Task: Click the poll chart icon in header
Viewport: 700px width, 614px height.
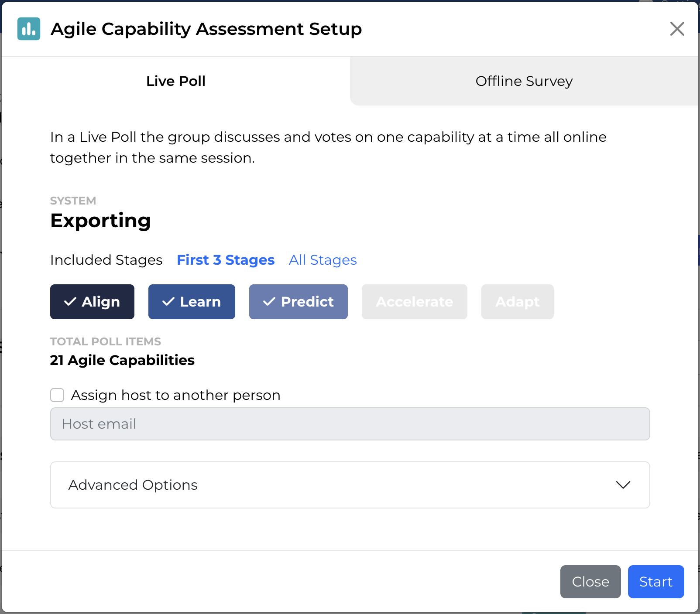Action: click(29, 29)
